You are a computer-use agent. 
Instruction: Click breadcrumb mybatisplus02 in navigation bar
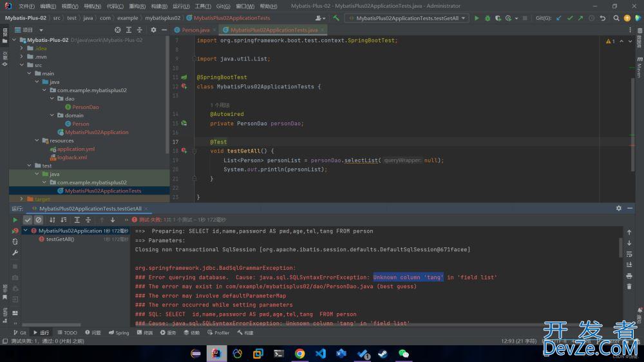pyautogui.click(x=163, y=18)
